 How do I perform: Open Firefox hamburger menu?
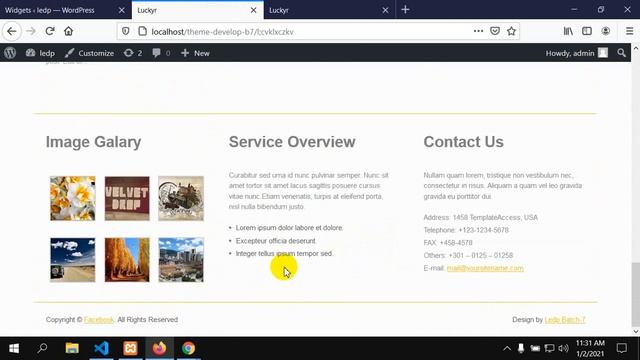point(629,31)
